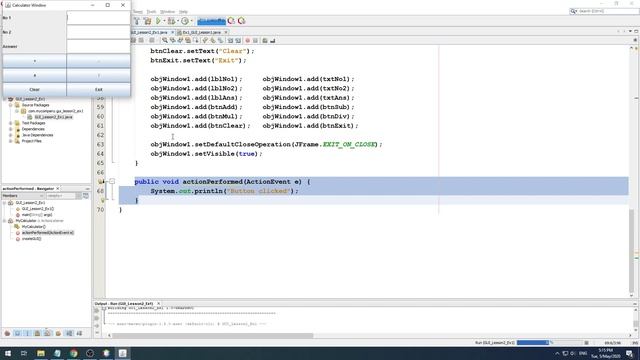
Task: Click the Profile Project clock icon
Action: 185,21
